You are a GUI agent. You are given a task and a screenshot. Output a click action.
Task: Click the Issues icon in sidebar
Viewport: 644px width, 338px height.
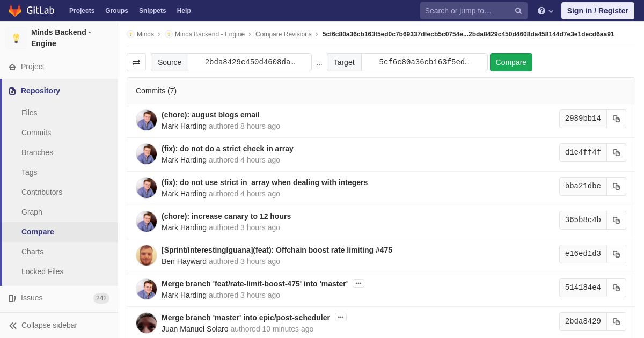point(12,298)
